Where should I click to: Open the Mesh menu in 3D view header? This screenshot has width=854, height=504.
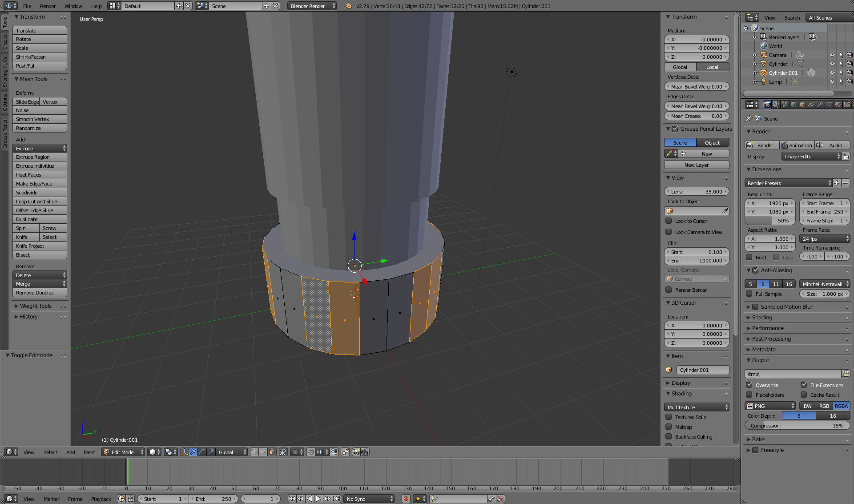pyautogui.click(x=89, y=452)
